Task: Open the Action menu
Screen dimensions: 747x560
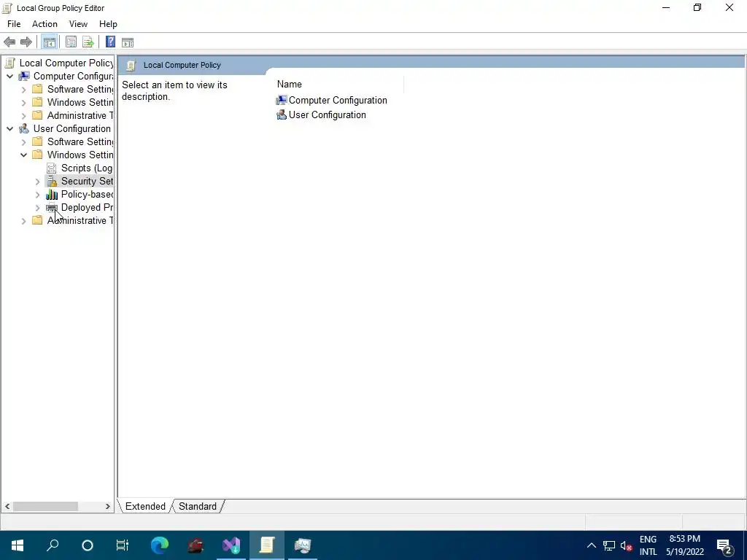Action: coord(44,24)
